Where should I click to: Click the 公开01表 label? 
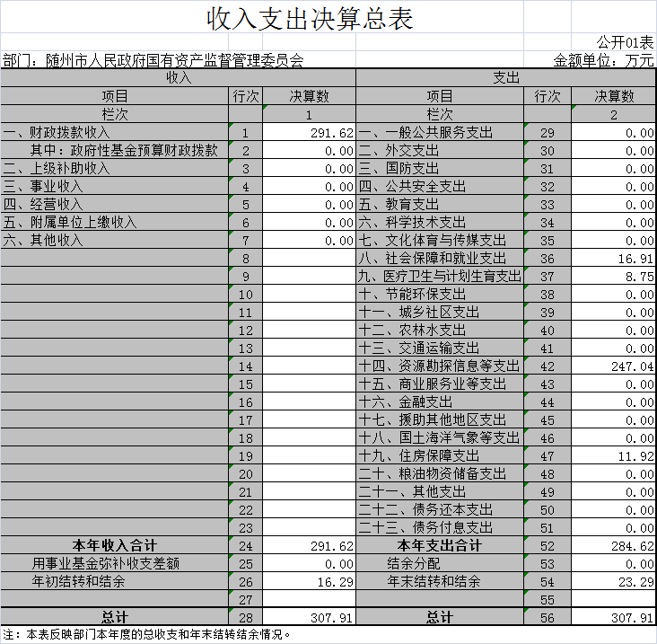pos(626,42)
